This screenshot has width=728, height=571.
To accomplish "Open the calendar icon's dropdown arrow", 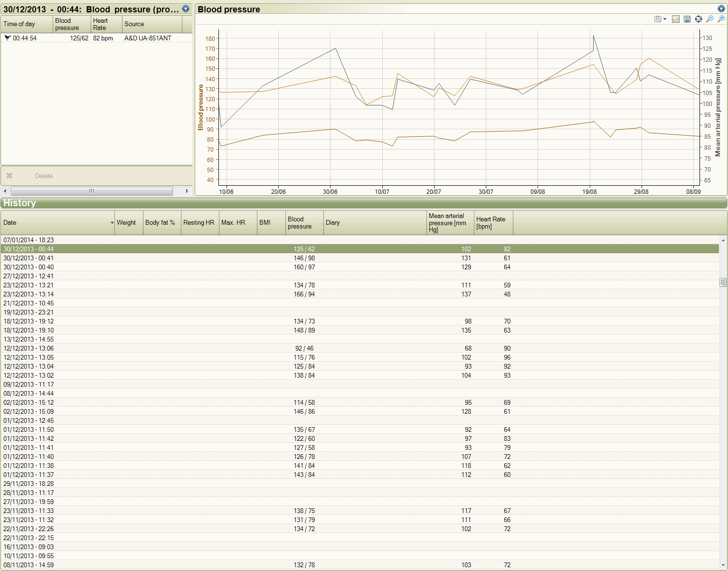I will [x=664, y=19].
